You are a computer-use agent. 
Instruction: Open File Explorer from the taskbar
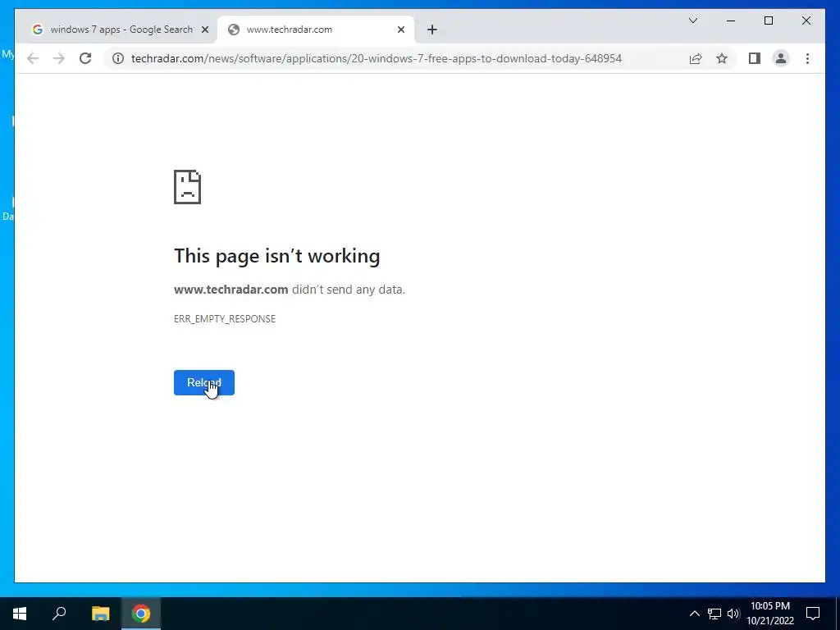[100, 614]
